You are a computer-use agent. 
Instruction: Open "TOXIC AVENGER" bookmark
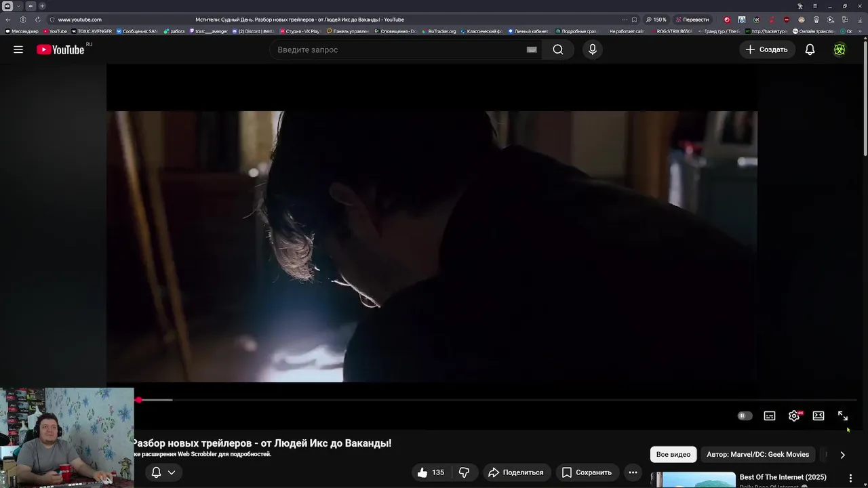point(92,31)
